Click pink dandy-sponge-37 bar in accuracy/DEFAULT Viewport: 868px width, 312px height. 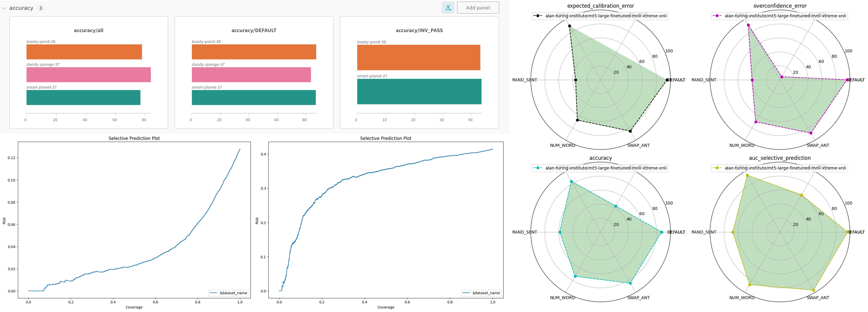(x=251, y=75)
